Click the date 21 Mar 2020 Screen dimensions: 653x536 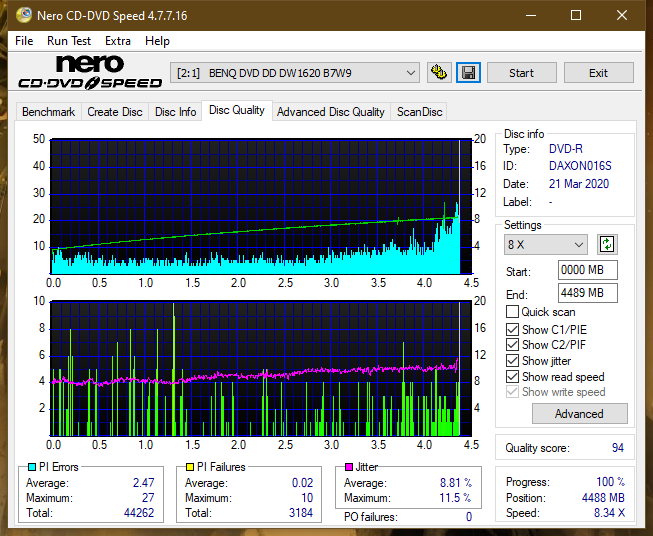pos(579,184)
